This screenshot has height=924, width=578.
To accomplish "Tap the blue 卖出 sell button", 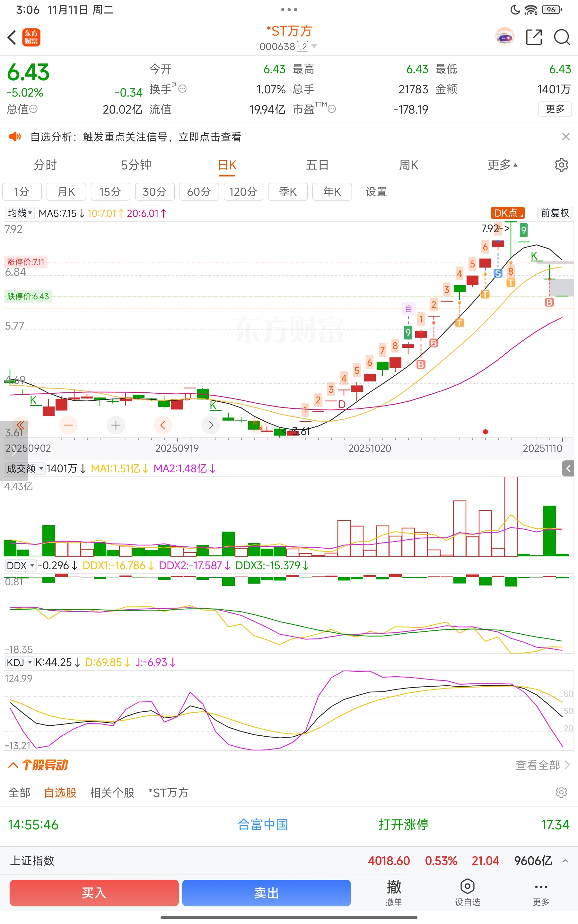I will 267,893.
